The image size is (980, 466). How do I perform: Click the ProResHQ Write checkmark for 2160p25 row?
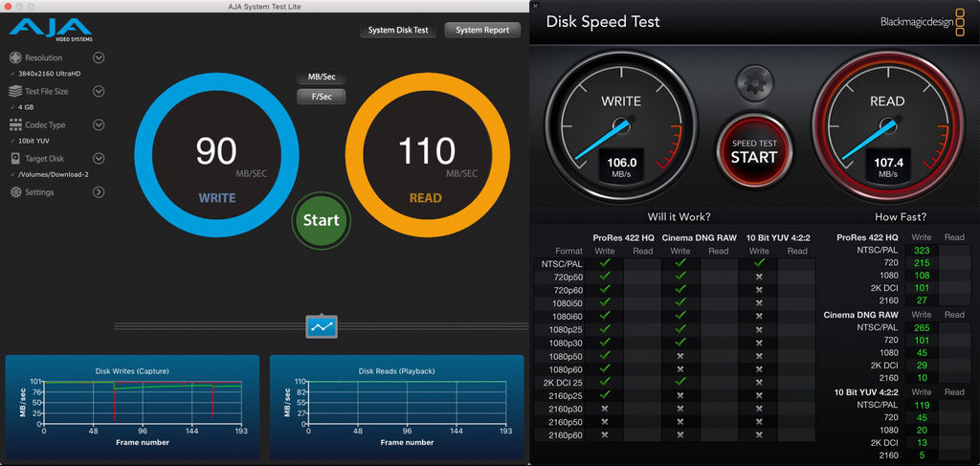pos(605,395)
